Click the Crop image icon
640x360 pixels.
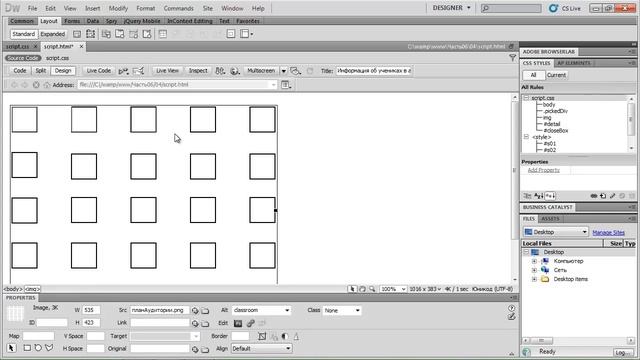262,336
